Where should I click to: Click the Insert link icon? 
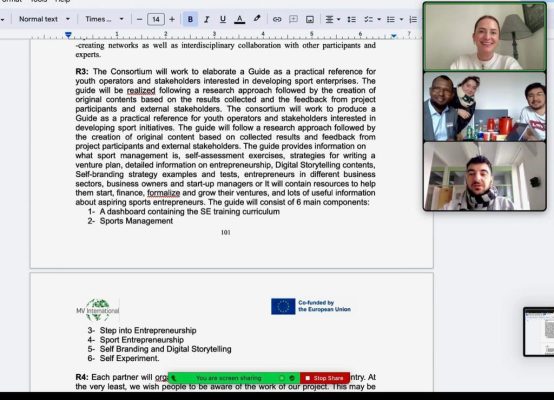pyautogui.click(x=277, y=19)
